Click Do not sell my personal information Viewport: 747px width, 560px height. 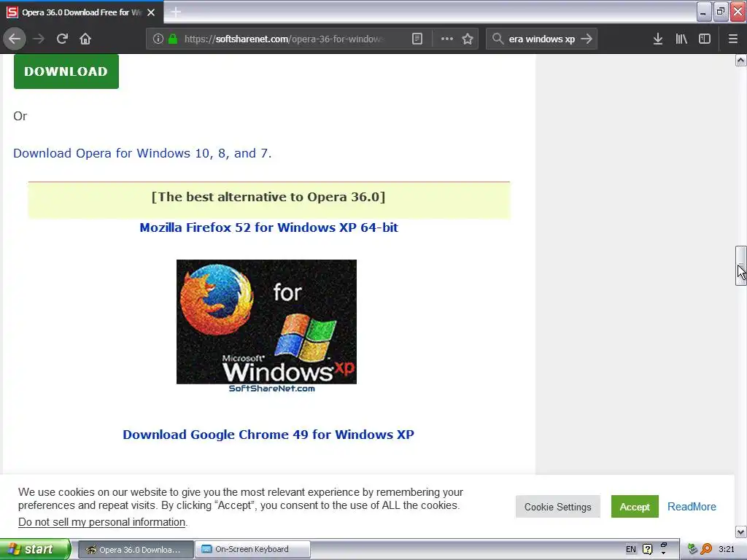[x=102, y=522]
